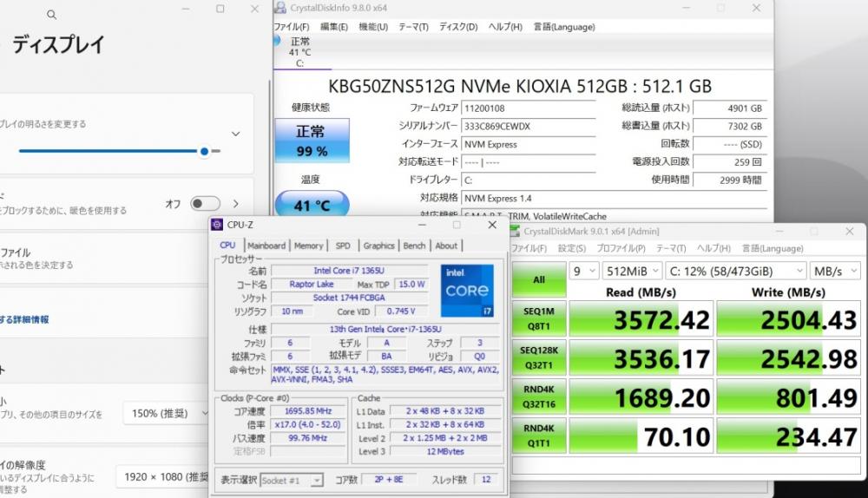
Task: Click the 41 °C temperature indicator
Action: (x=312, y=206)
